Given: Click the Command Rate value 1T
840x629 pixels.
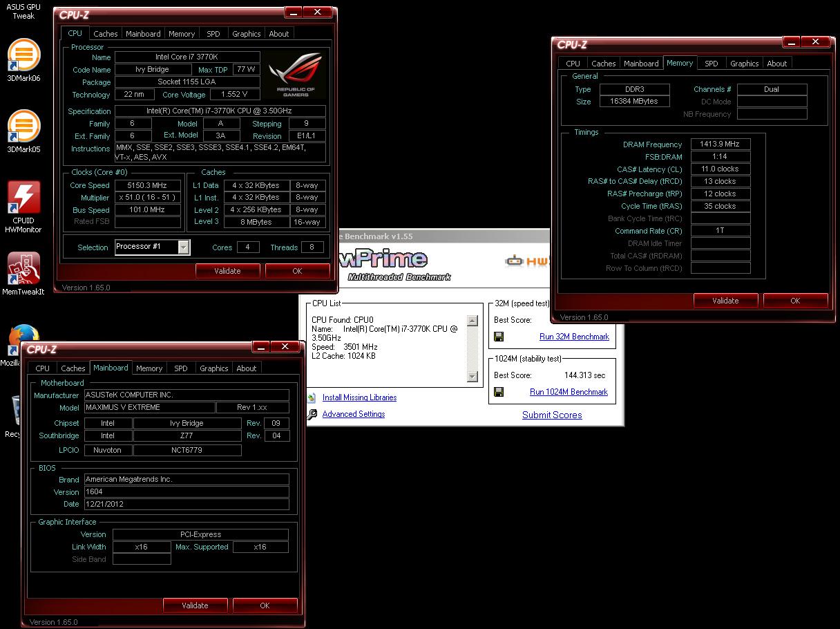Looking at the screenshot, I should click(x=720, y=231).
